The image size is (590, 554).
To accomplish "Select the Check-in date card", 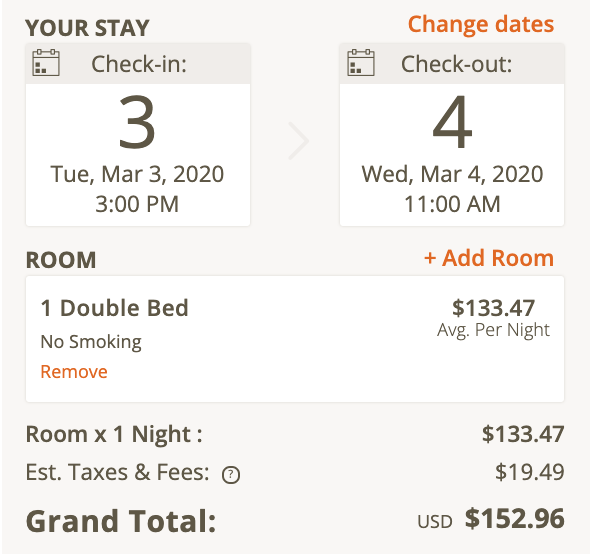I will [138, 135].
